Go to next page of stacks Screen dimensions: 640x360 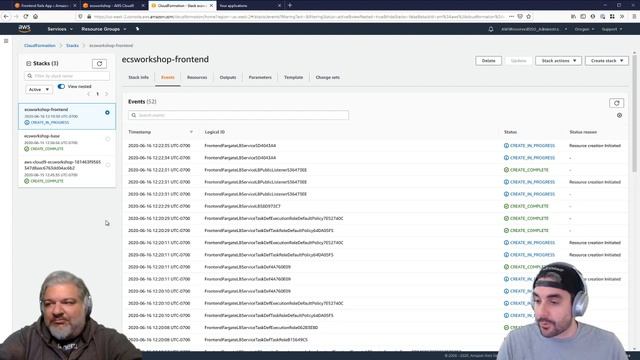(x=107, y=94)
